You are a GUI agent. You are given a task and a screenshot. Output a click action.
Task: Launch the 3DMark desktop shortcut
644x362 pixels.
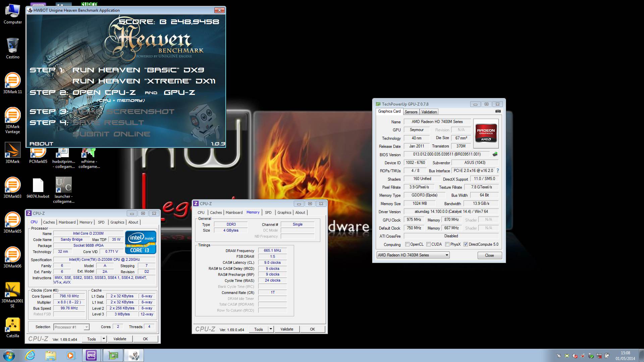click(12, 153)
